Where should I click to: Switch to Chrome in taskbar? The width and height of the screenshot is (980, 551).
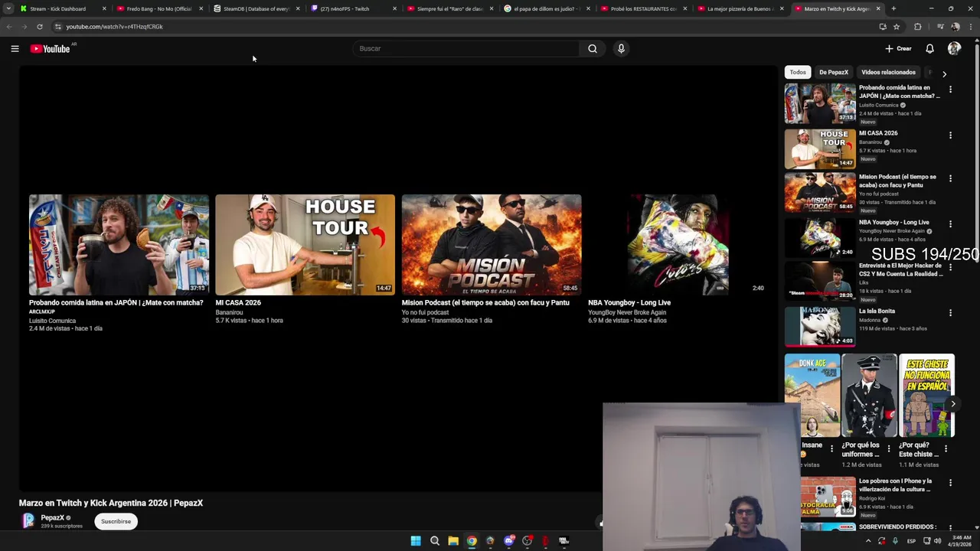click(472, 541)
